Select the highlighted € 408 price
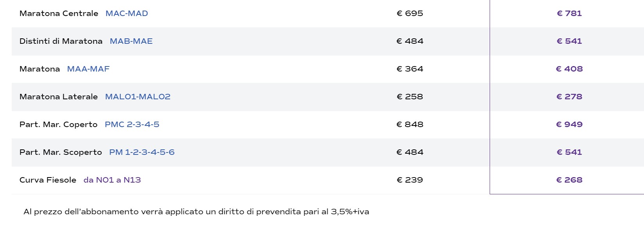Screen dimensions: 644x235 [x=569, y=69]
